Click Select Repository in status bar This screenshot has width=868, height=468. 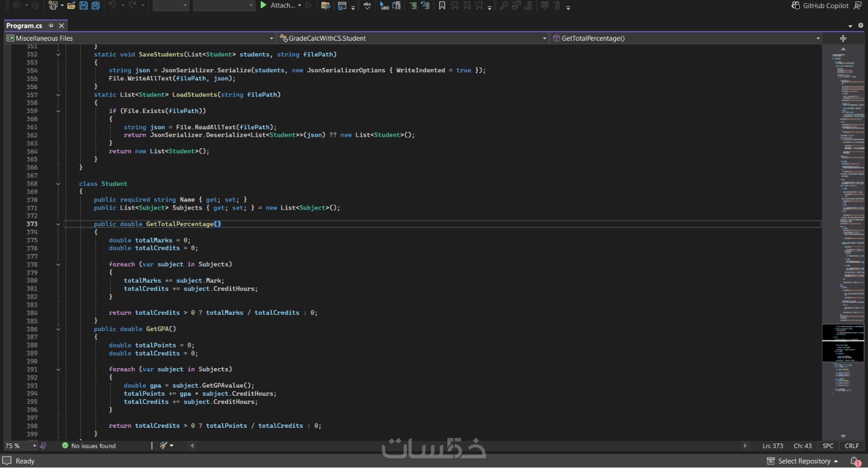pyautogui.click(x=803, y=461)
